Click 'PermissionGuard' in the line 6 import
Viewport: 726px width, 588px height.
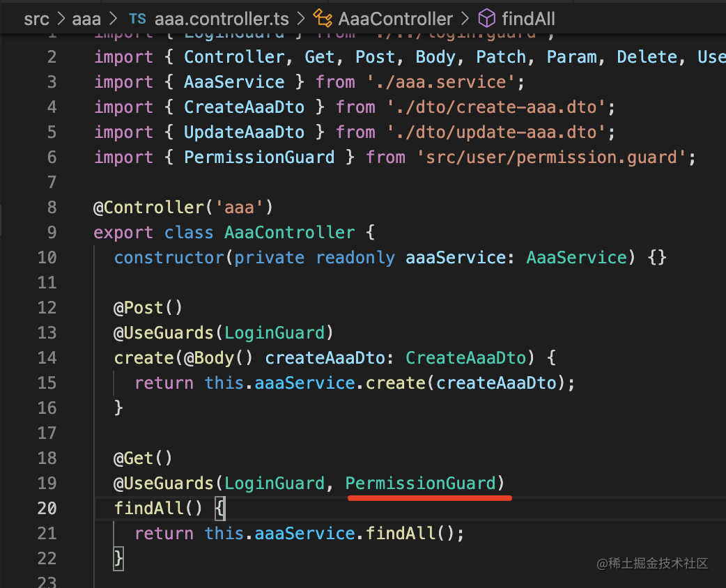pyautogui.click(x=259, y=157)
